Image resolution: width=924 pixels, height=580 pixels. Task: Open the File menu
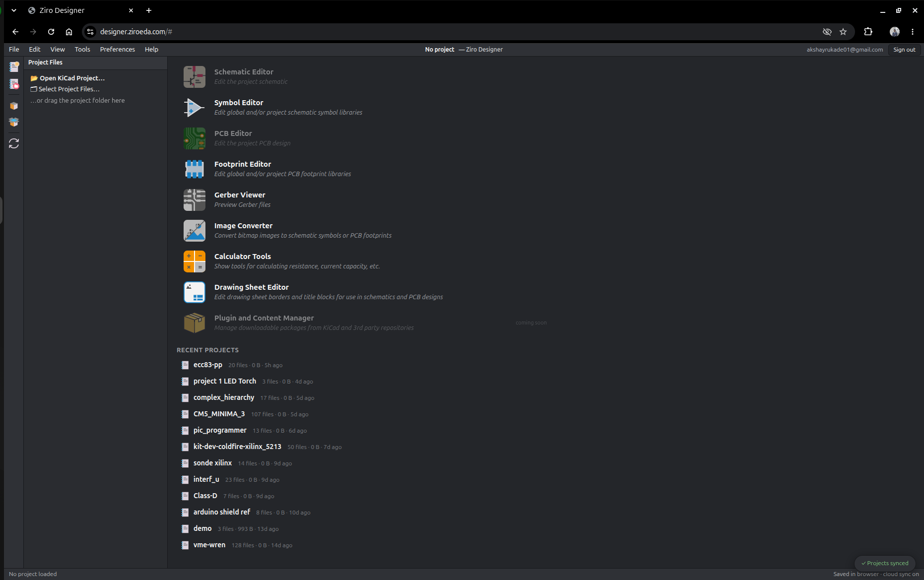pyautogui.click(x=14, y=49)
